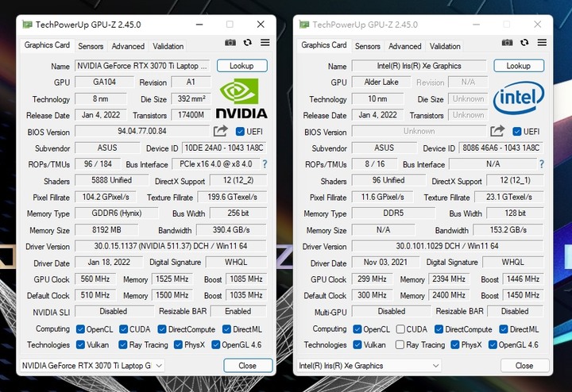
Task: Click the Lookup button in the Intel window
Action: [519, 66]
